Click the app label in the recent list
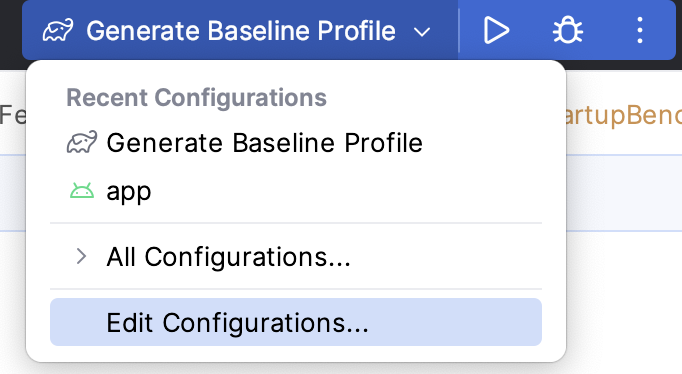Viewport: 682px width, 374px height. click(x=129, y=192)
